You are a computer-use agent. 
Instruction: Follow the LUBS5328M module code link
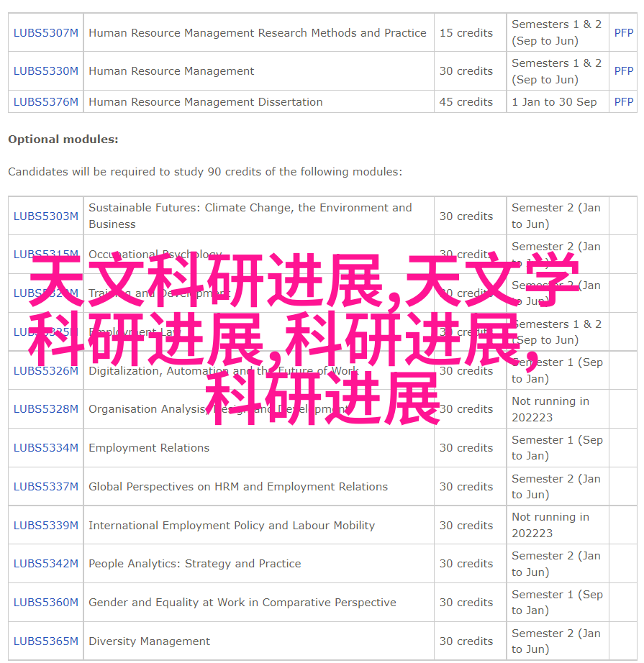[45, 409]
